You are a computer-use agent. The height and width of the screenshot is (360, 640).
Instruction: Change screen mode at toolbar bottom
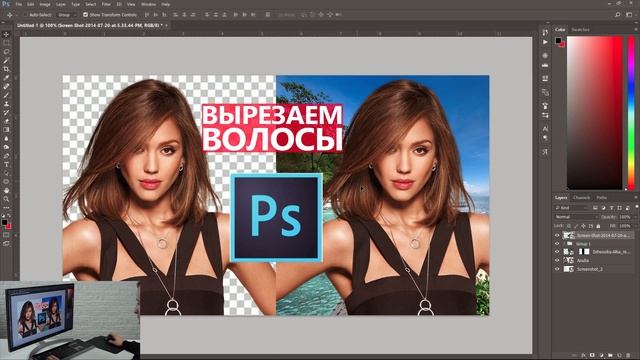coord(6,243)
